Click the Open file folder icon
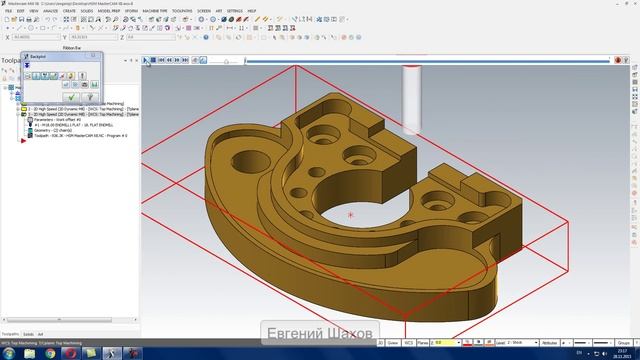The width and height of the screenshot is (640, 360). pyautogui.click(x=14, y=19)
